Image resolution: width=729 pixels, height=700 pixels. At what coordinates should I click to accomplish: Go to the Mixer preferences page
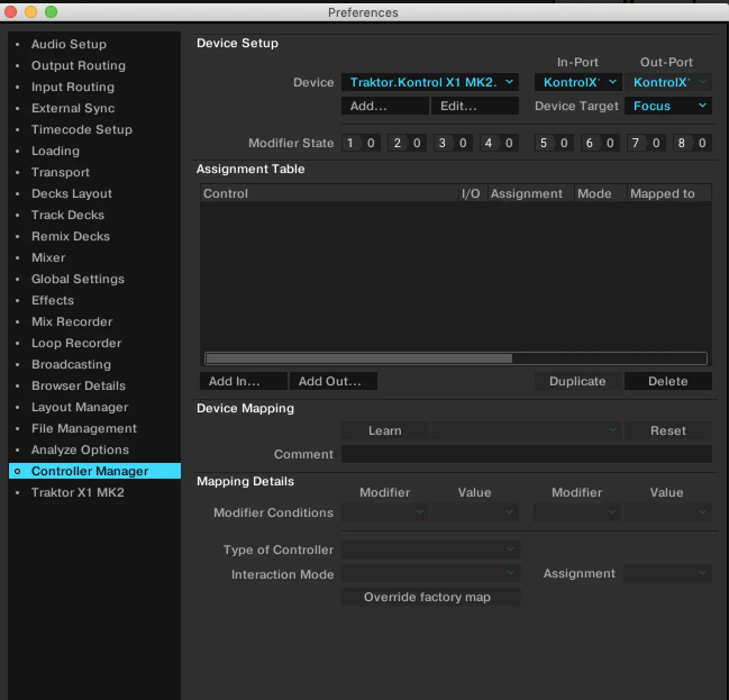tap(48, 258)
